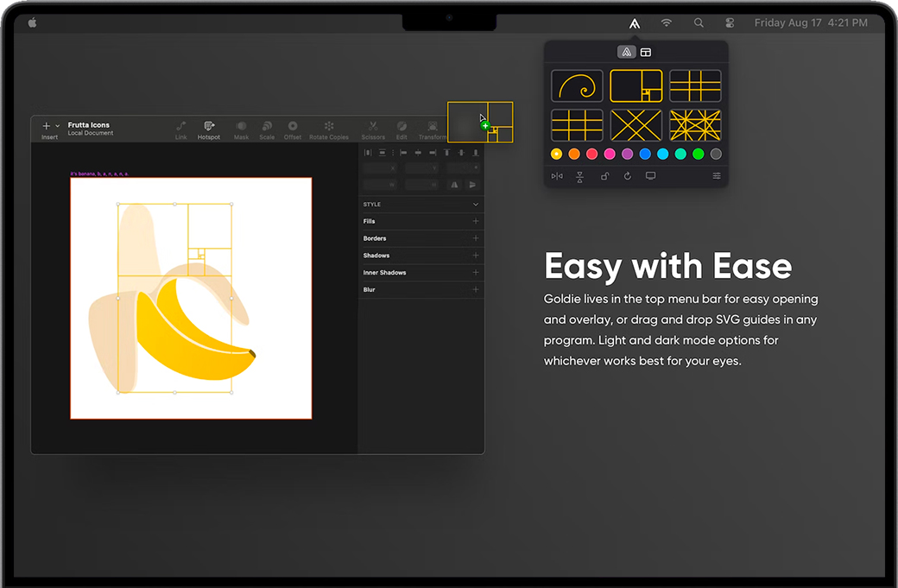Toggle the lock icon in Goldie panel

point(604,176)
